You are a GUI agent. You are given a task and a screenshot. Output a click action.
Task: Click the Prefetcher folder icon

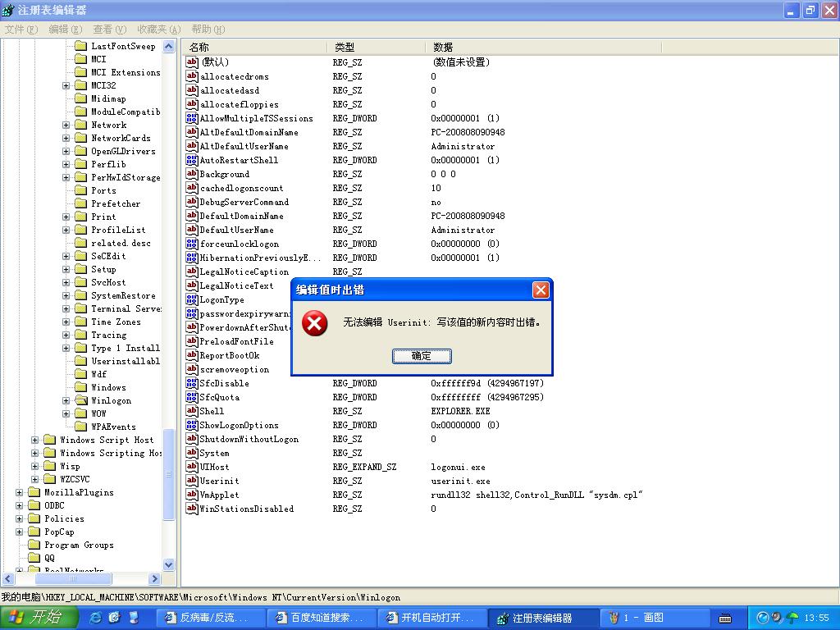(81, 203)
